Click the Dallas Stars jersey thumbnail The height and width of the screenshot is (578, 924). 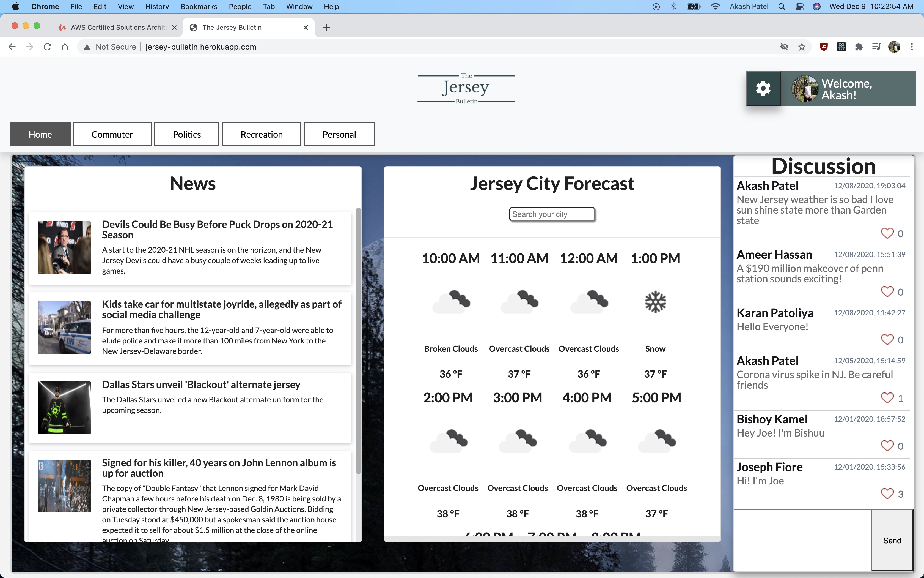coord(64,408)
